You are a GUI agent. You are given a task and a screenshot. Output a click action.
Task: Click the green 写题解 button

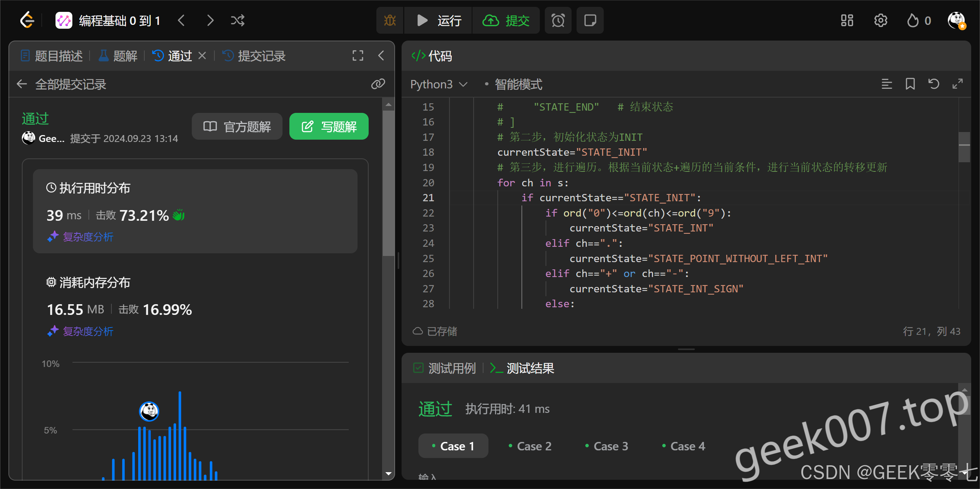tap(329, 126)
